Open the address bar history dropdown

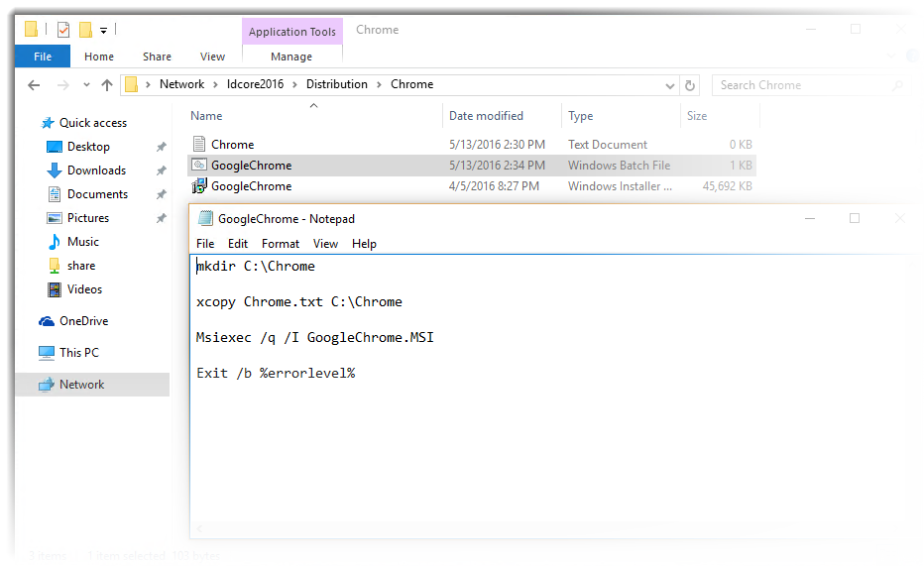(x=671, y=85)
